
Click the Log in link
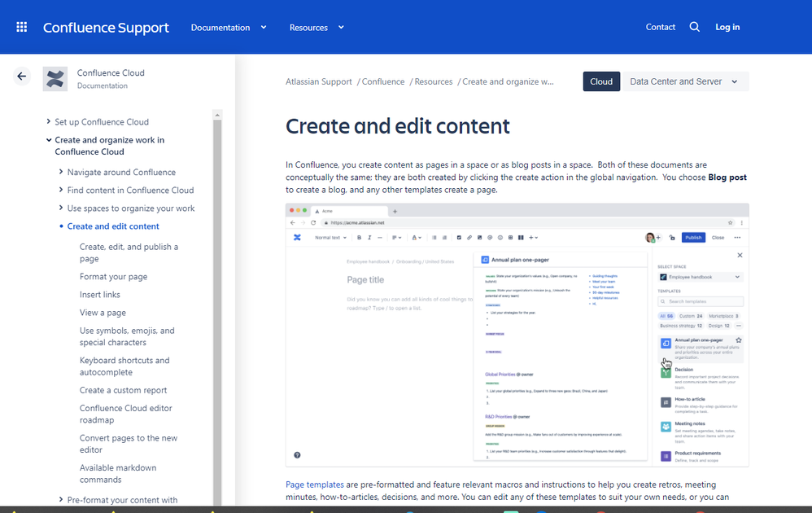point(727,27)
